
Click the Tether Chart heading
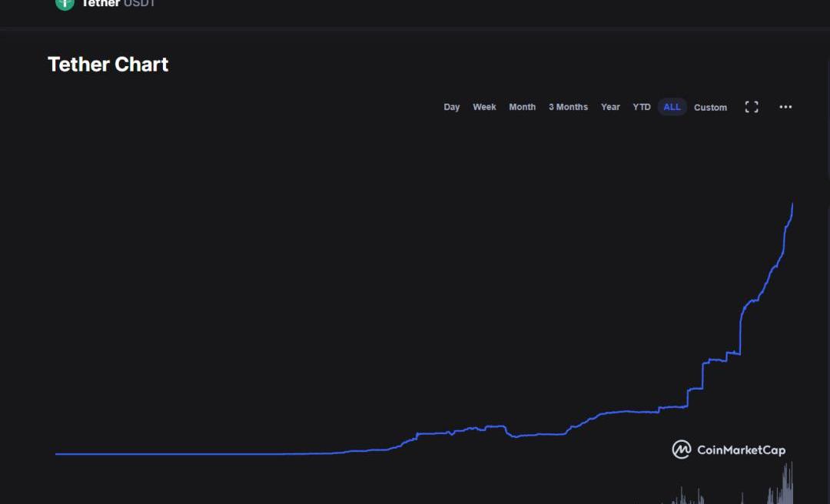click(108, 65)
